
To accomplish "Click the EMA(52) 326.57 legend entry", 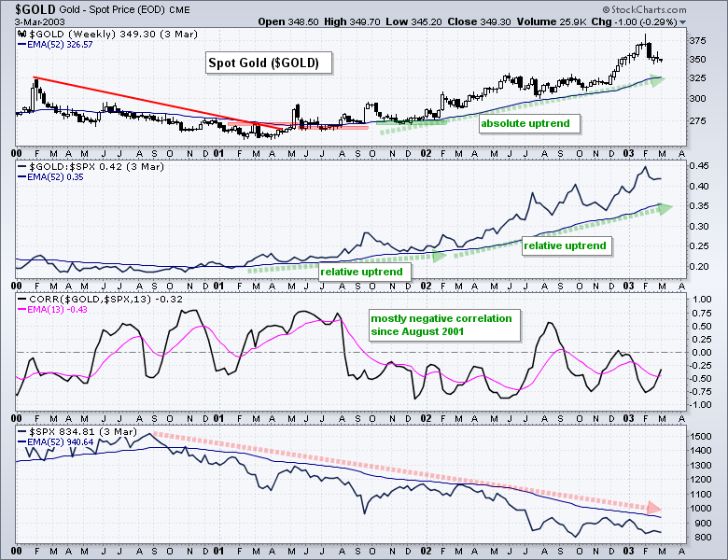I will point(55,45).
